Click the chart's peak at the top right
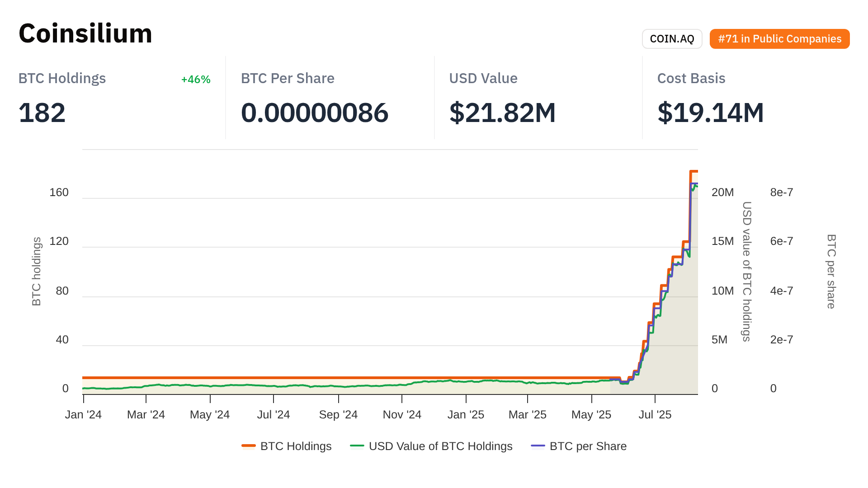 pos(694,171)
